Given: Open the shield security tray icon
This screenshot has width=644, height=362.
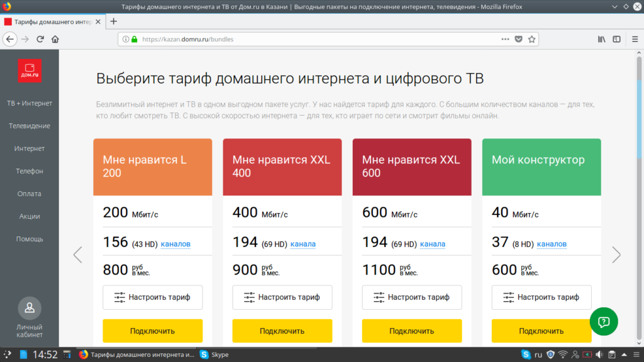Looking at the screenshot, I should [x=551, y=354].
